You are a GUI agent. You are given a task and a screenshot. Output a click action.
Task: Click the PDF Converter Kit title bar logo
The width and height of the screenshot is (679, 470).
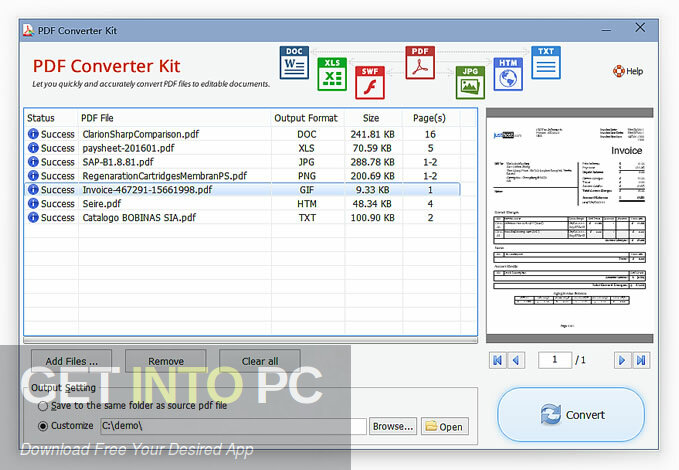[x=28, y=30]
